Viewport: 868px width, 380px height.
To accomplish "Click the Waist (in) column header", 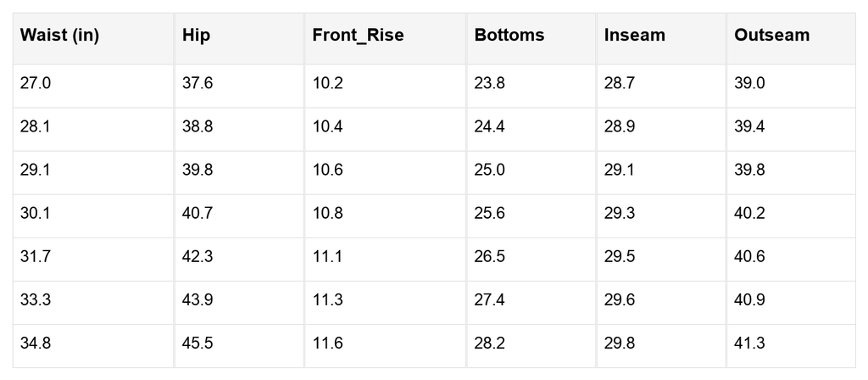I will pyautogui.click(x=59, y=36).
